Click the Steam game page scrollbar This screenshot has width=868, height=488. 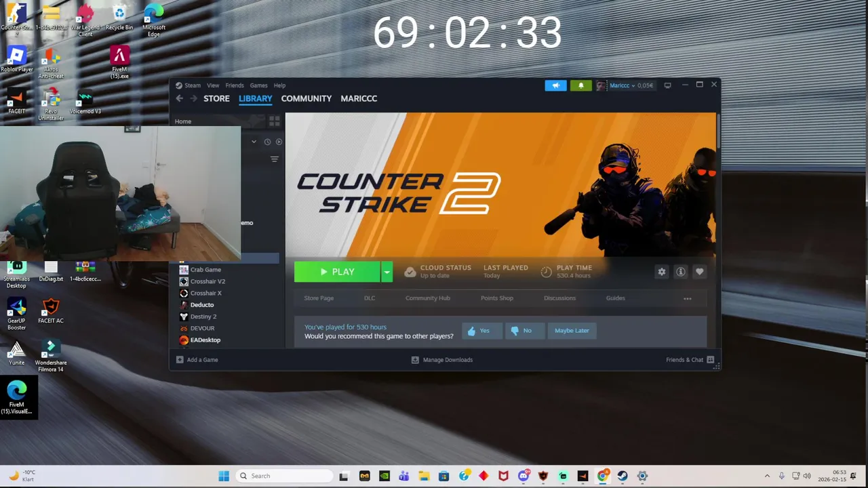[x=717, y=130]
